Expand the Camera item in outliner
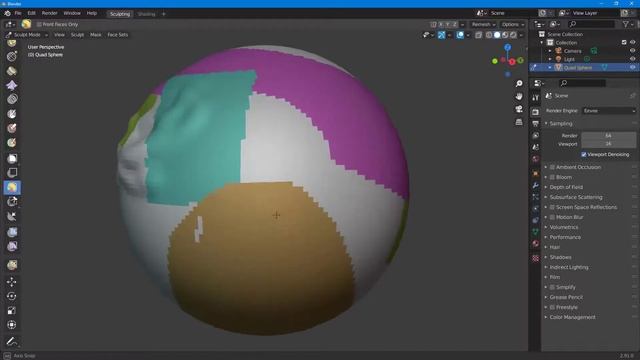 (550, 51)
